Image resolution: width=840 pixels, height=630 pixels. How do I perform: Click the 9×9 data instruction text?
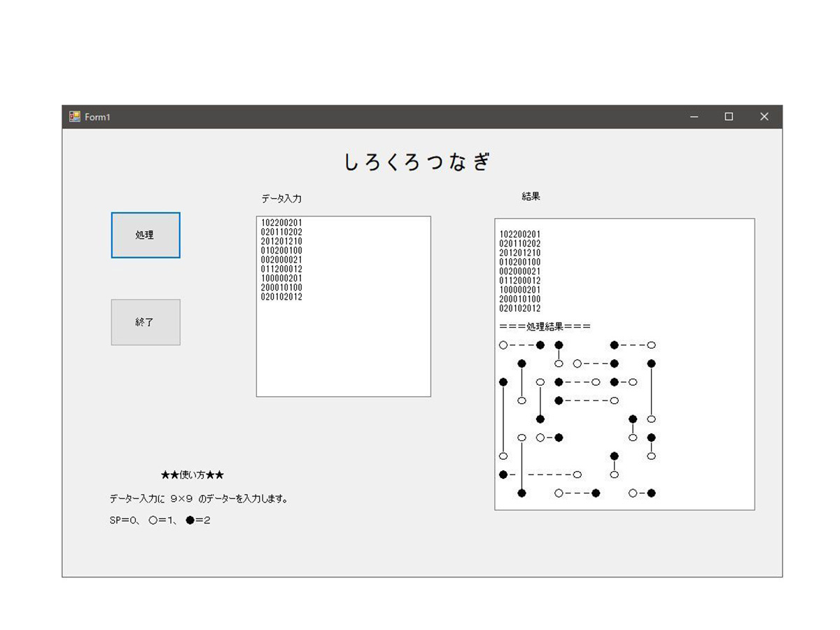click(199, 499)
